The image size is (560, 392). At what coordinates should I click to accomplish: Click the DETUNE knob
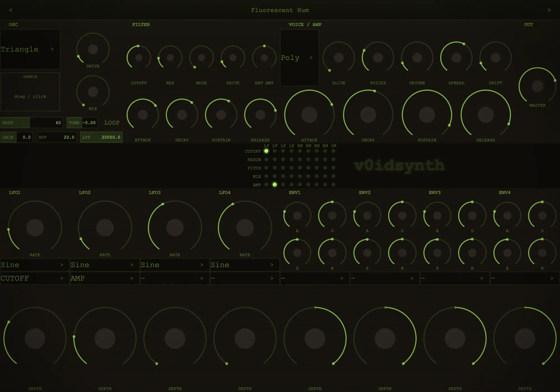coord(417,58)
